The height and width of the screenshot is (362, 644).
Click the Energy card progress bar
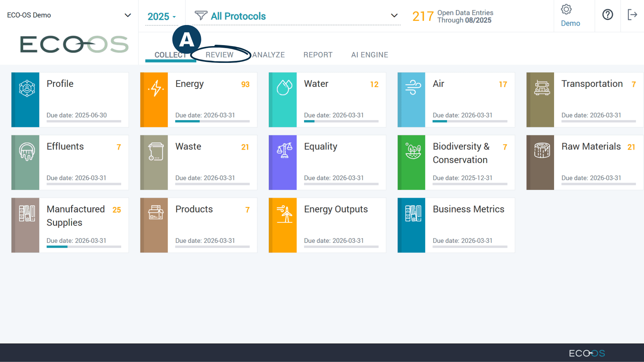[x=212, y=121]
